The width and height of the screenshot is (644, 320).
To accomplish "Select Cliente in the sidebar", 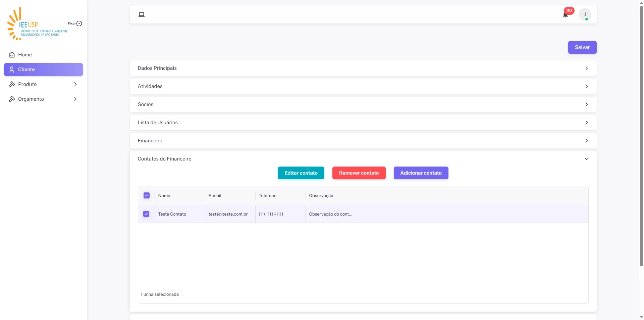I will pyautogui.click(x=43, y=70).
